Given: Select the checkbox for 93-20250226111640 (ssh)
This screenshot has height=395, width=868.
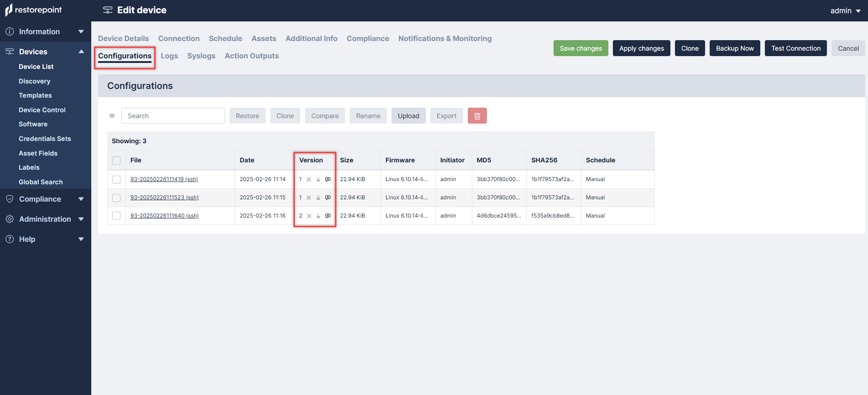Looking at the screenshot, I should click(x=116, y=216).
